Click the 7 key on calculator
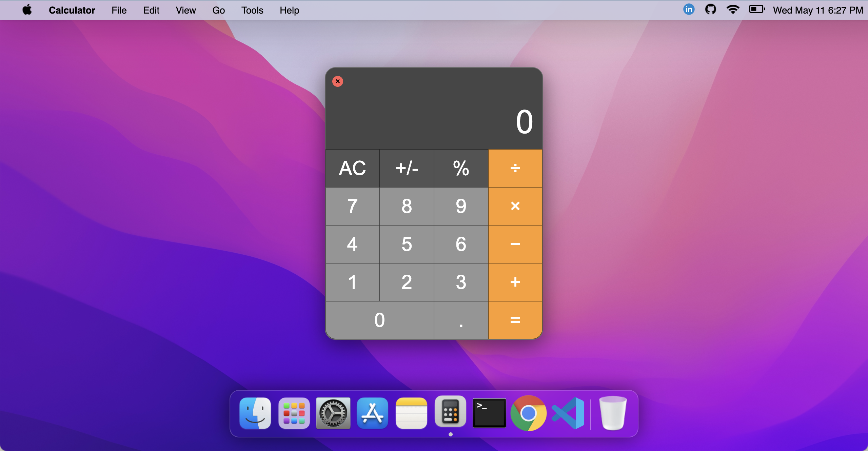This screenshot has width=868, height=451. tap(353, 206)
